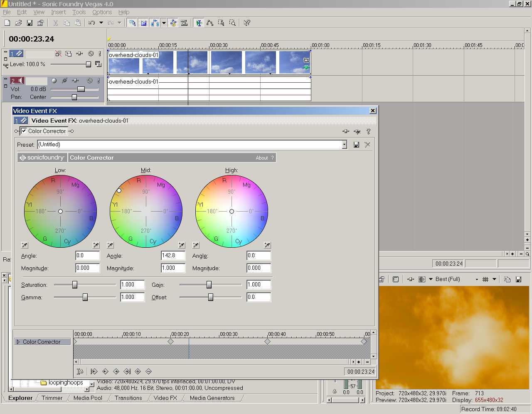This screenshot has height=414, width=532.
Task: Toggle Mute on video track 1
Action: [91, 54]
